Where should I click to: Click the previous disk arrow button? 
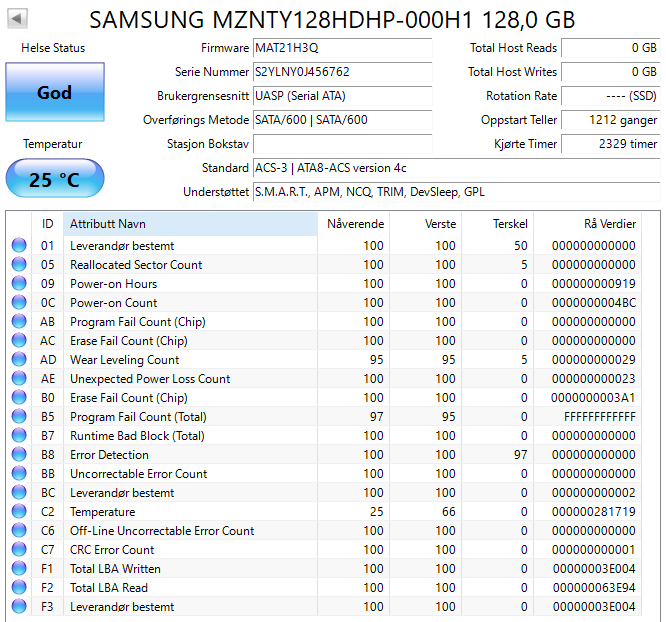coord(18,19)
